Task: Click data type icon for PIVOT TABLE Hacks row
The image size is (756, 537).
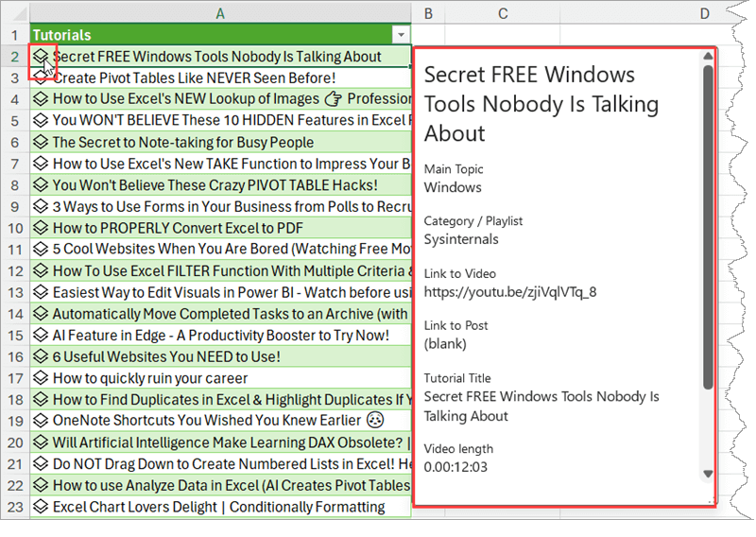Action: point(41,185)
